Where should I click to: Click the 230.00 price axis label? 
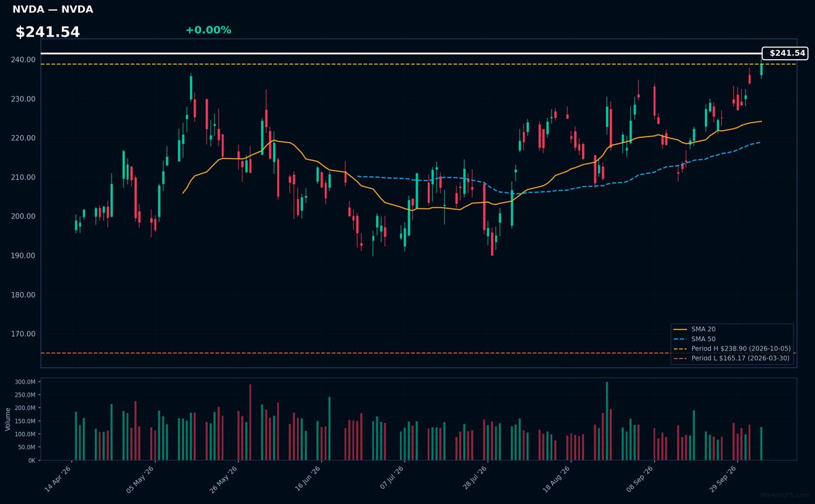point(24,99)
